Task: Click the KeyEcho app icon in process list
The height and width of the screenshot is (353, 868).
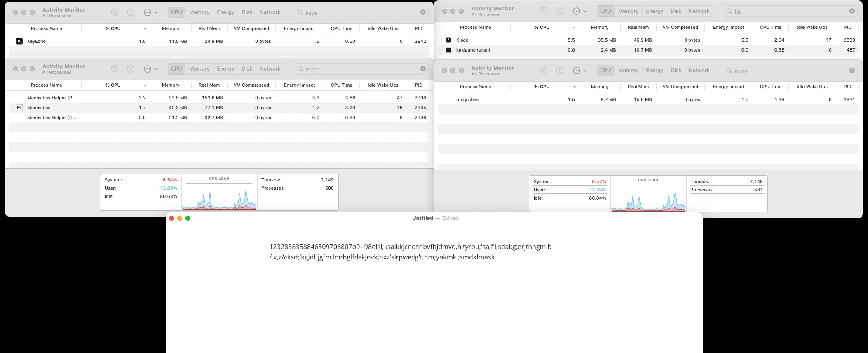Action: (19, 41)
